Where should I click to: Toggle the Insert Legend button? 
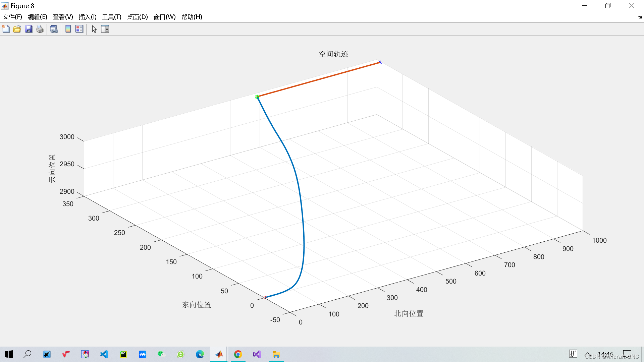coord(79,29)
